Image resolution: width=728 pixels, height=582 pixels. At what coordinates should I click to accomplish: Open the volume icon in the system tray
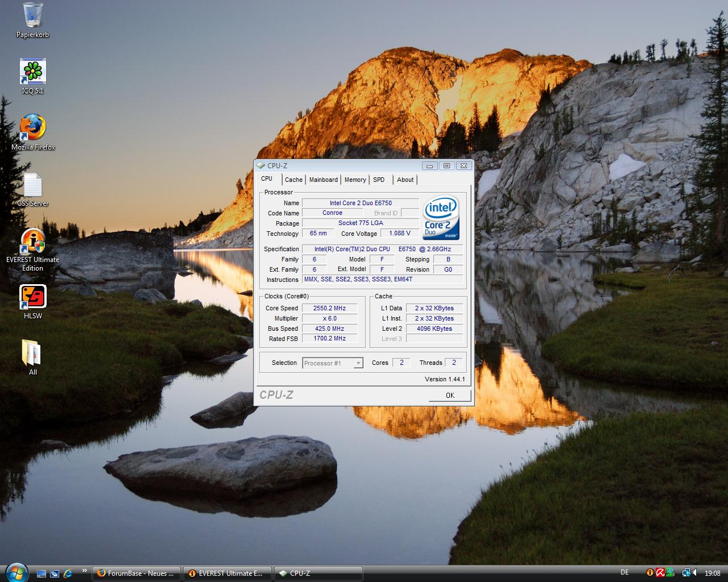(x=695, y=573)
